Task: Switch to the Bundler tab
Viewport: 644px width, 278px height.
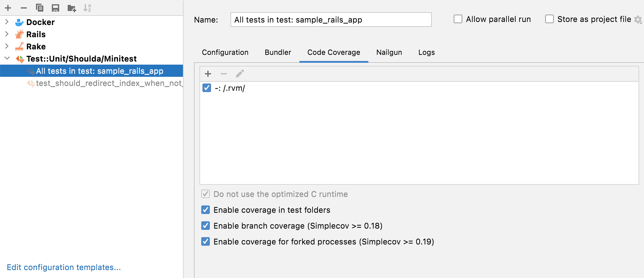Action: pos(277,52)
